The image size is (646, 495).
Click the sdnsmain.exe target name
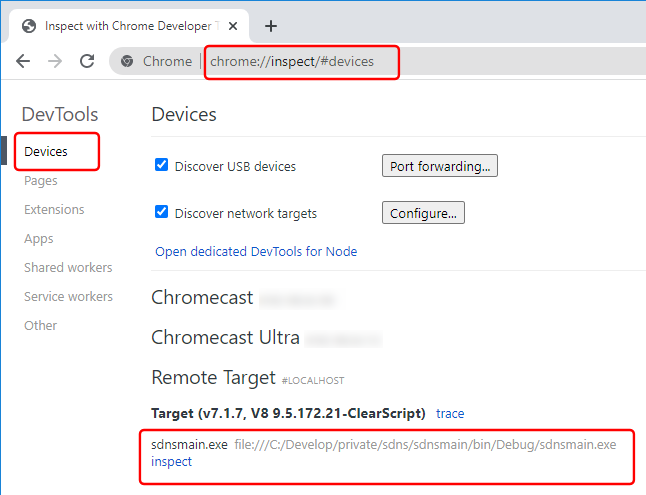(189, 445)
